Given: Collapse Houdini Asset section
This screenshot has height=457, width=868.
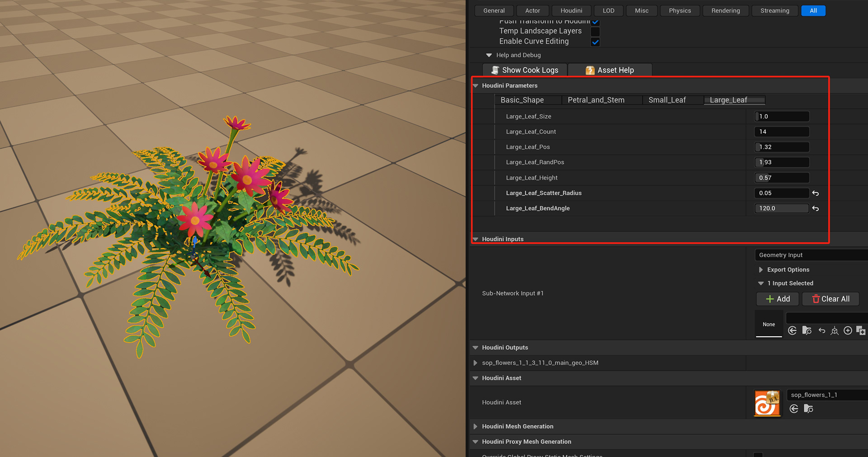Looking at the screenshot, I should 476,378.
